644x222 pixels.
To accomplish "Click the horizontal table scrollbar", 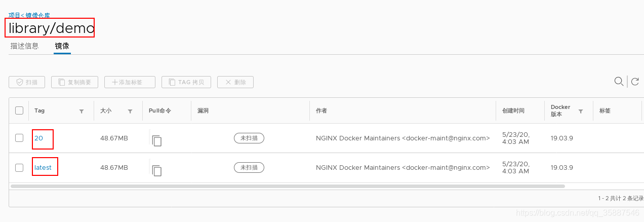I will coord(287,187).
